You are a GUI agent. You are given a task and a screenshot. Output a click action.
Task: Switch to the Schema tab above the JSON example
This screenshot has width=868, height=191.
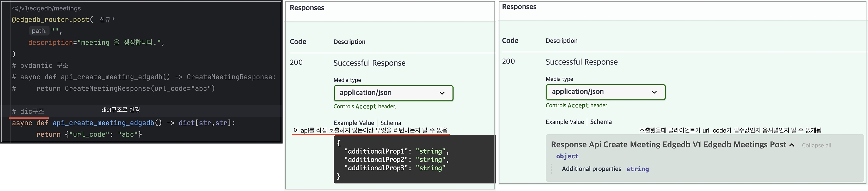pyautogui.click(x=390, y=123)
